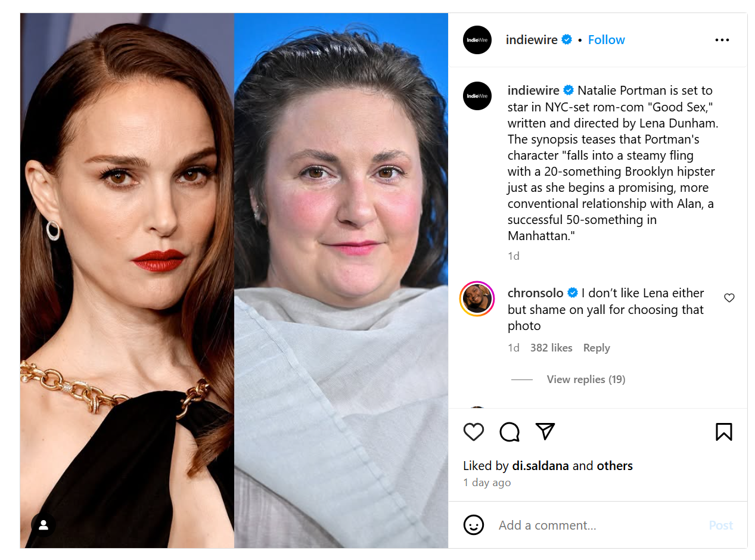Expand View replies (19)
The width and height of the screenshot is (755, 560).
coord(586,379)
